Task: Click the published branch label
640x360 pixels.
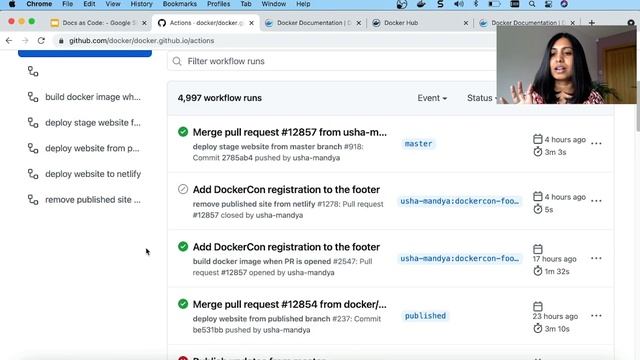Action: point(425,316)
